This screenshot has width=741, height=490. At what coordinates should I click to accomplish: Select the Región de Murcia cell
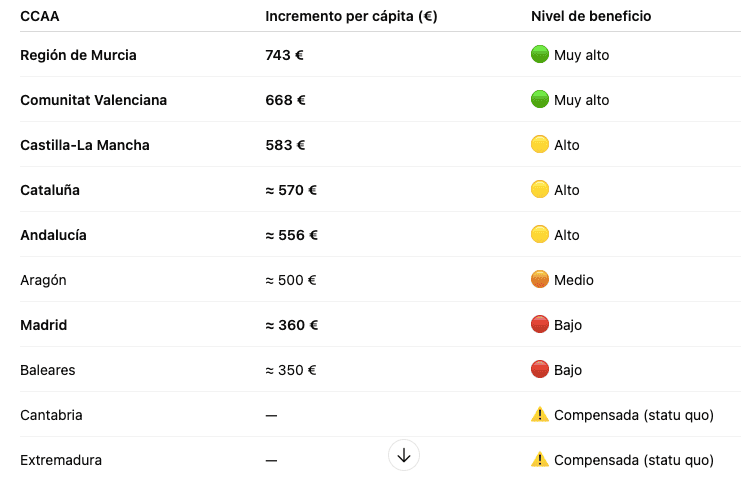pyautogui.click(x=78, y=55)
